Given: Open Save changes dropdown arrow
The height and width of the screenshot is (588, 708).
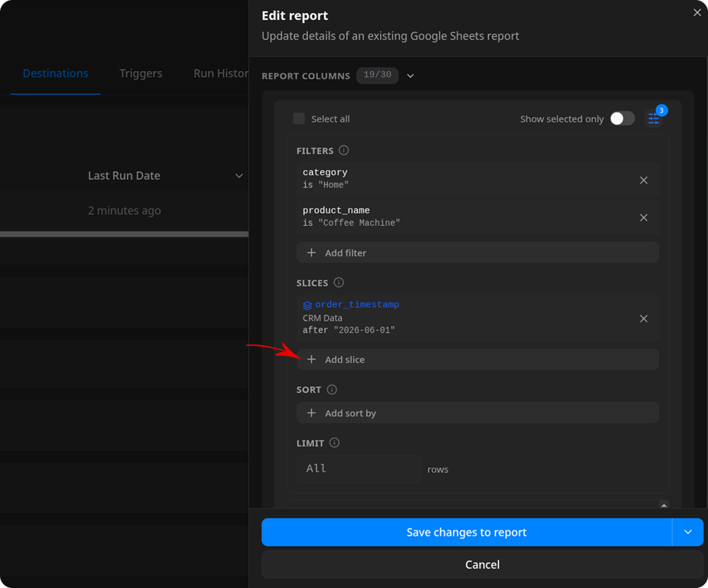Looking at the screenshot, I should pos(687,532).
